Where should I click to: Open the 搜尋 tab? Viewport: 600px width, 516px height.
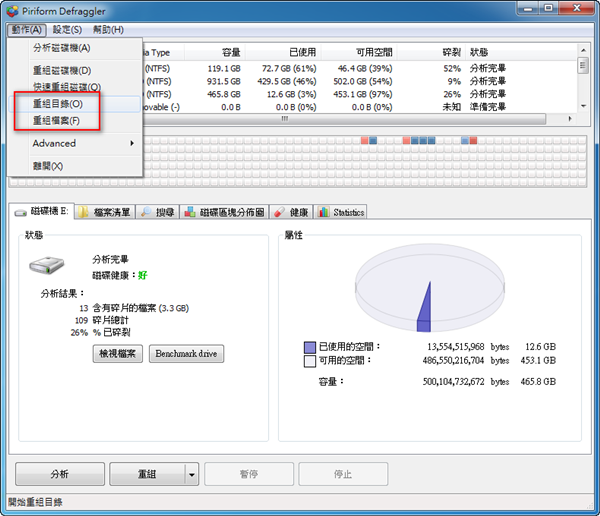pos(157,212)
